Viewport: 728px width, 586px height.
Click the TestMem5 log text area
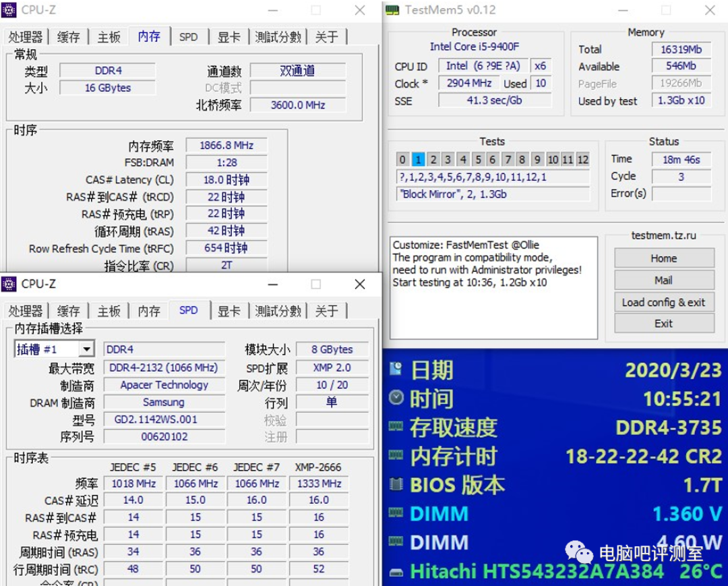click(493, 288)
